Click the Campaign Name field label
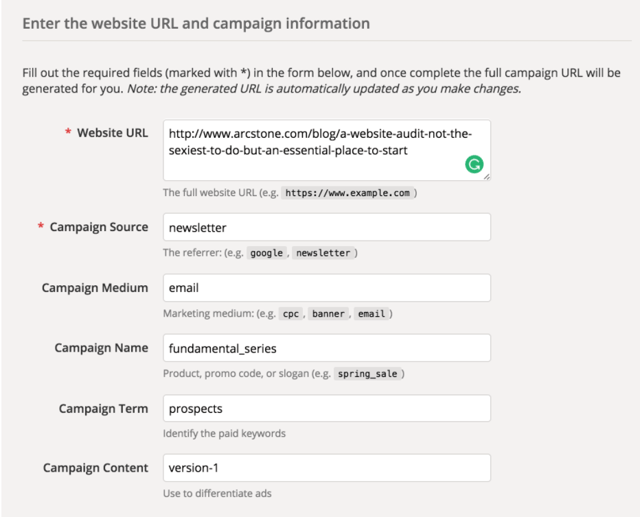 [101, 348]
